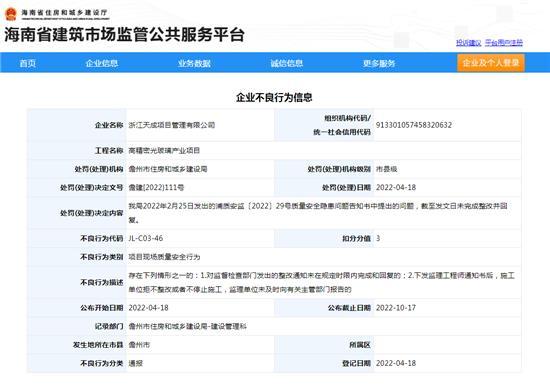This screenshot has width=550, height=385.
Task: Click the 公布截止日期 label
Action: coord(349,308)
